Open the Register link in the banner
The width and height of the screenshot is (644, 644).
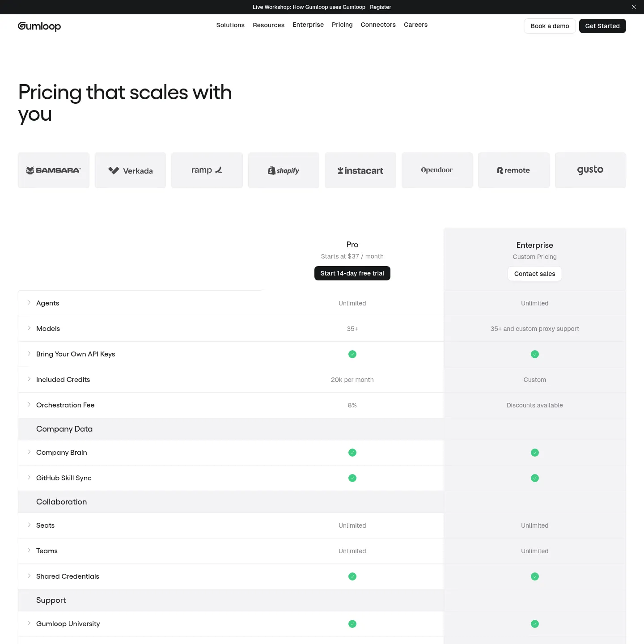click(x=381, y=7)
